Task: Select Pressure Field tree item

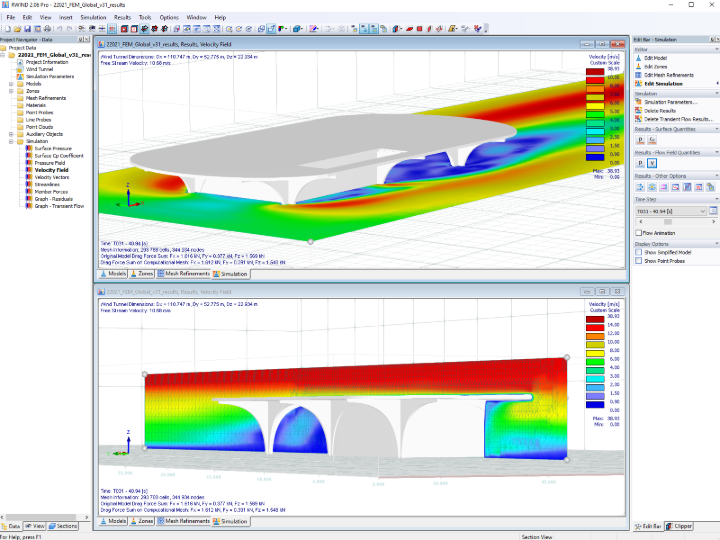Action: (x=50, y=163)
